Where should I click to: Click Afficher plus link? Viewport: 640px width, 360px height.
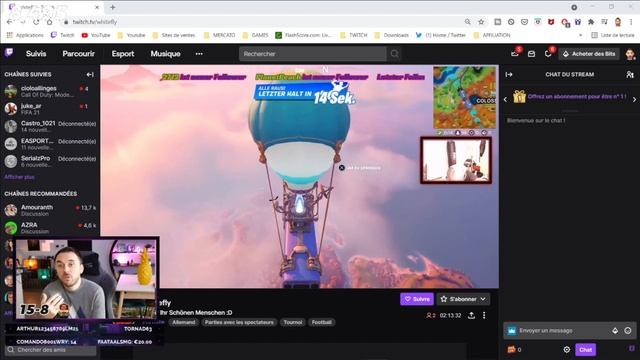pos(19,177)
